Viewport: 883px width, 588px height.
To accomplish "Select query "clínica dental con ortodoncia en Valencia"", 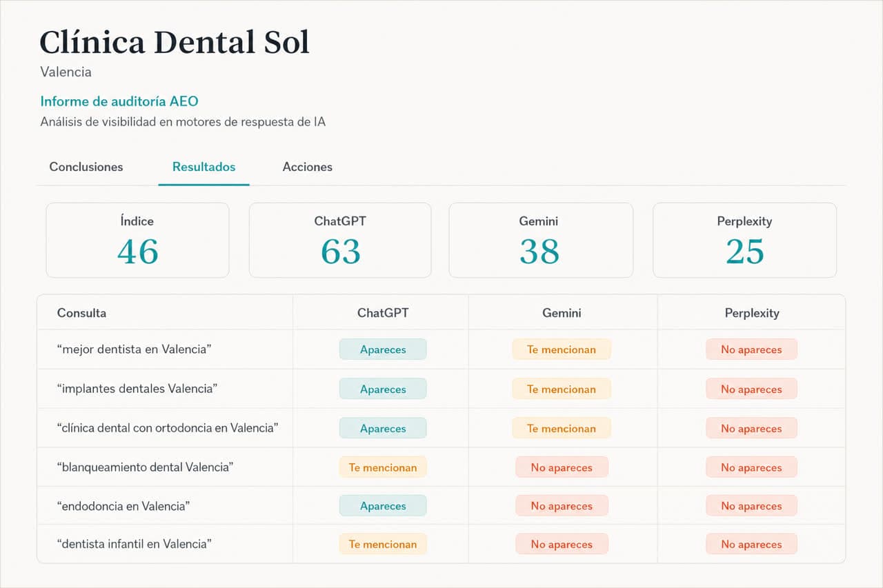I will pos(168,428).
